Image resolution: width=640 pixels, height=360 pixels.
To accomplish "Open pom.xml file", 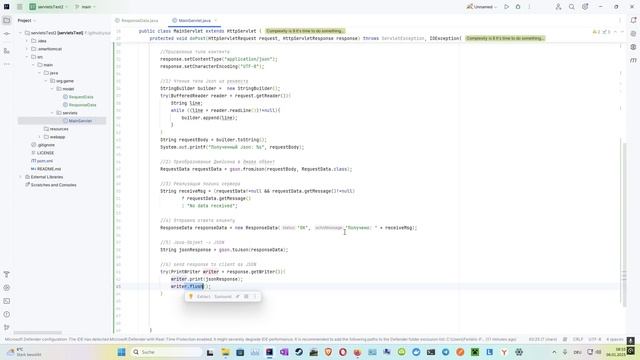I will (x=42, y=161).
